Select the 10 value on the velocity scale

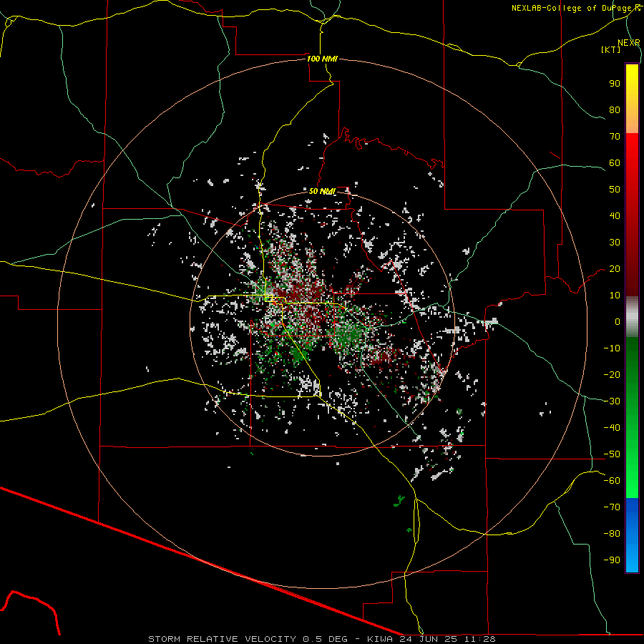coord(615,295)
